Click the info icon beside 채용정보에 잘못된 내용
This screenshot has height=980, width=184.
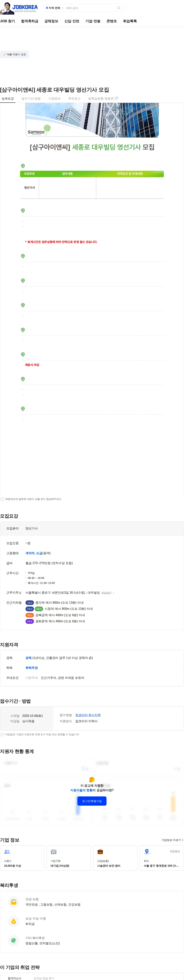pyautogui.click(x=2, y=499)
